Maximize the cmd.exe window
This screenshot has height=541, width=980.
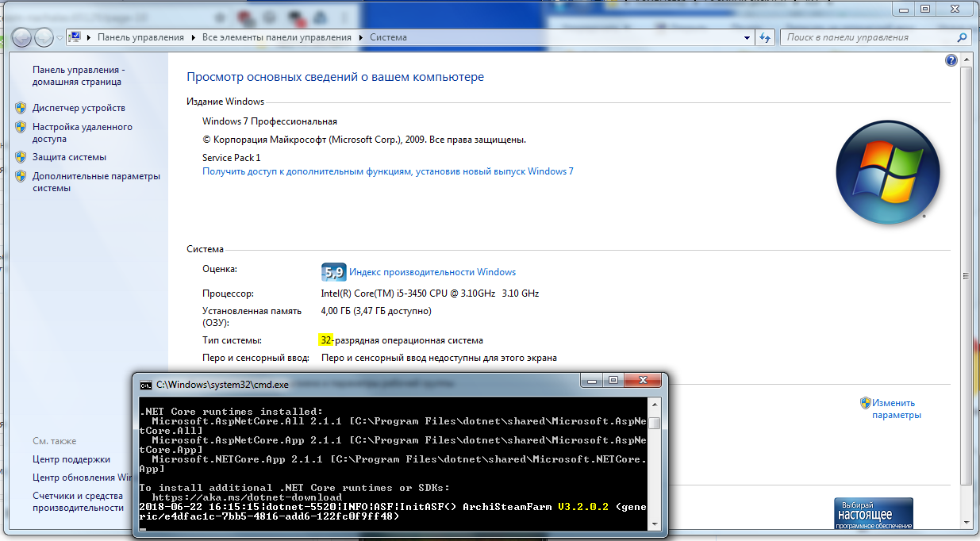pos(613,381)
